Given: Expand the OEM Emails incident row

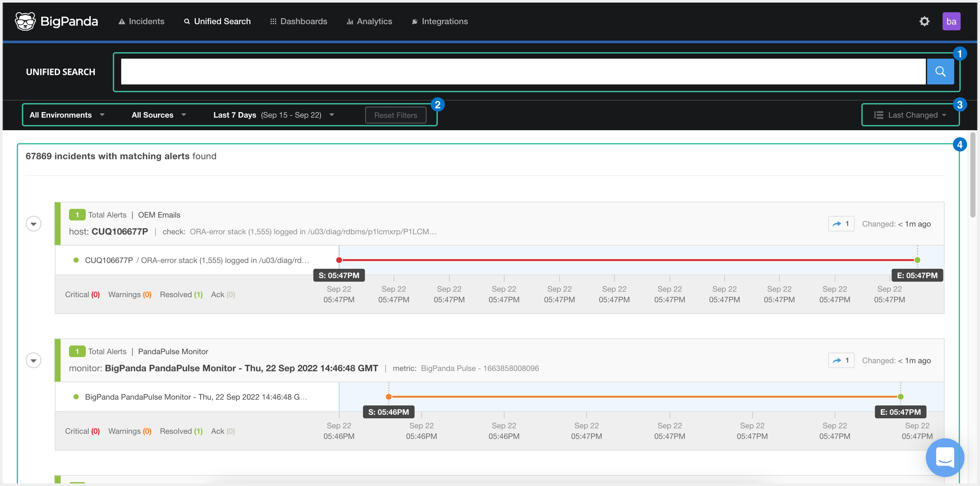Looking at the screenshot, I should [x=34, y=224].
